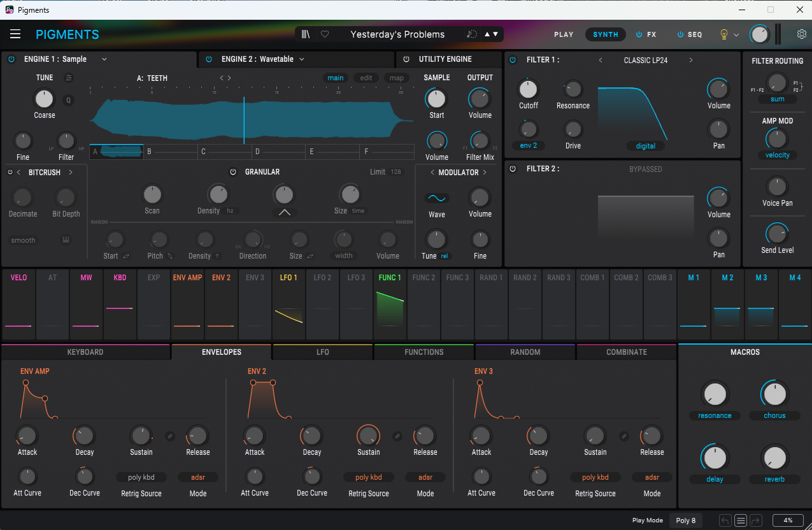Screen dimensions: 812x530
Task: Toggle the Bitcrush power button
Action: click(10, 172)
